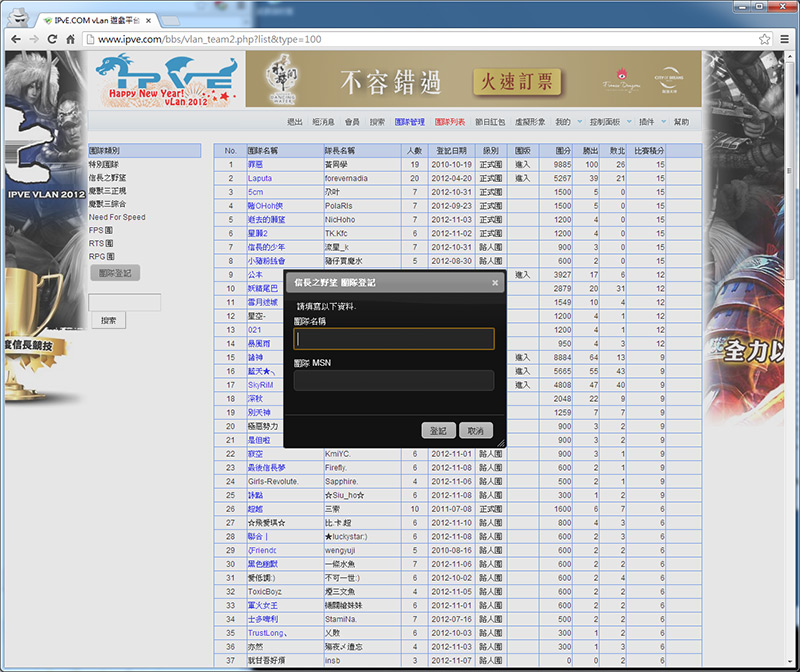This screenshot has width=800, height=672.
Task: Focus the 團隊 MSN input field
Action: (394, 381)
